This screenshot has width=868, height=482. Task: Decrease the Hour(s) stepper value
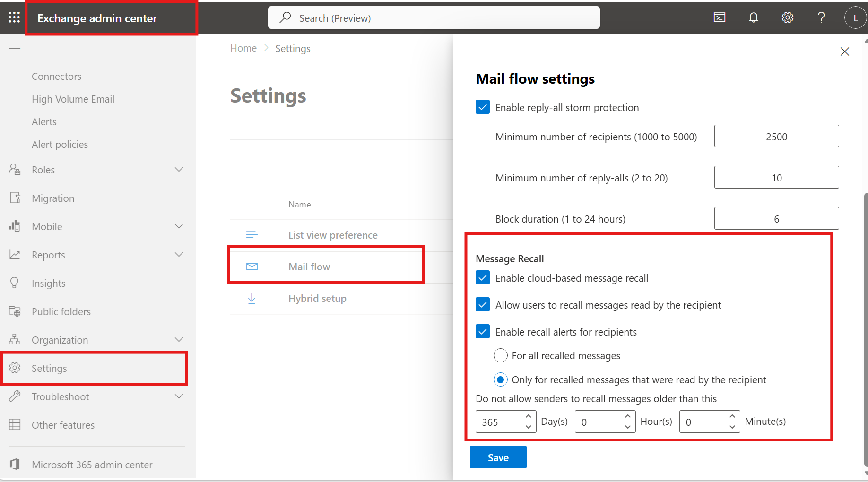tap(628, 427)
